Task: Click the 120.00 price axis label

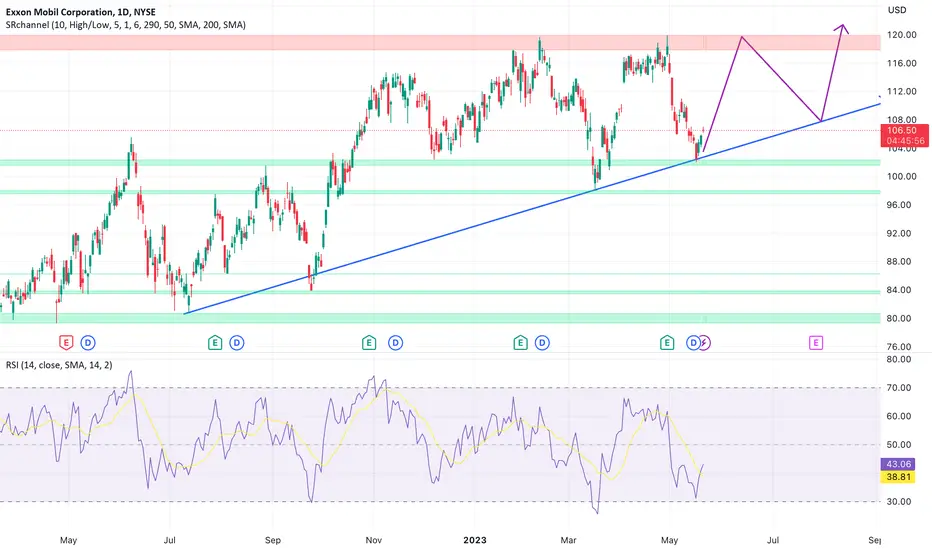Action: 901,35
